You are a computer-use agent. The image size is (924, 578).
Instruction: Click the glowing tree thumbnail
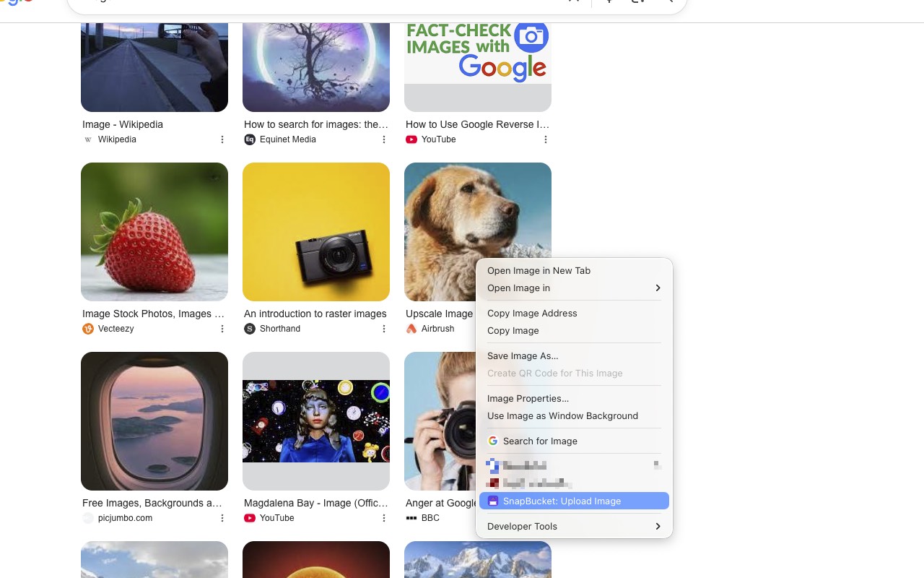click(316, 67)
